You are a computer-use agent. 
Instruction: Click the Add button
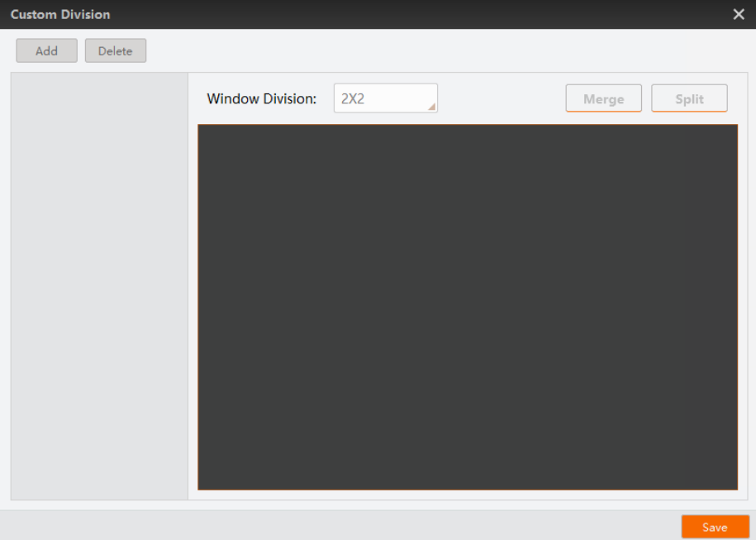[x=47, y=50]
